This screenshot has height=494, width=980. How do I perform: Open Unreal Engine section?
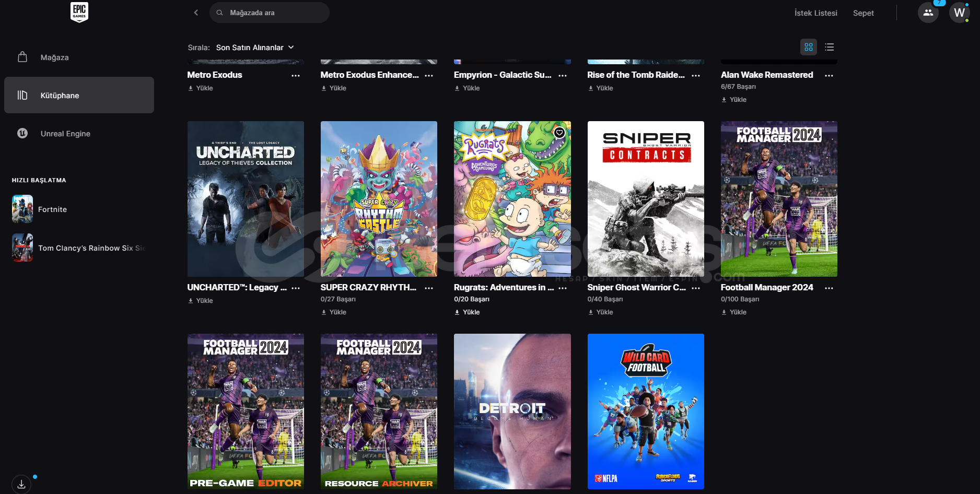click(79, 133)
